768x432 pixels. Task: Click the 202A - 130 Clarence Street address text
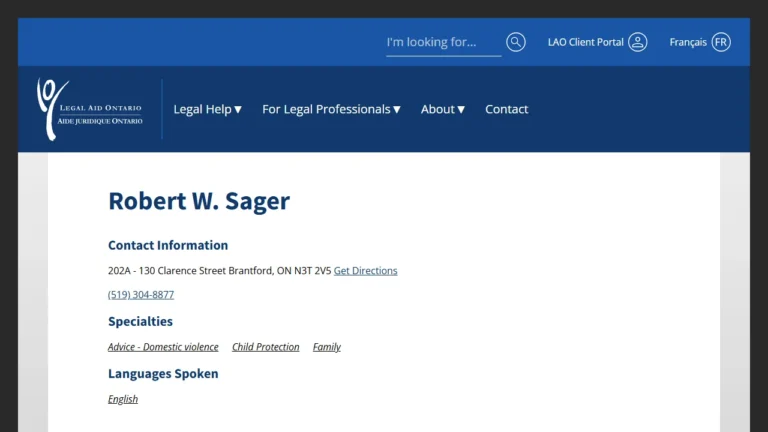click(219, 270)
